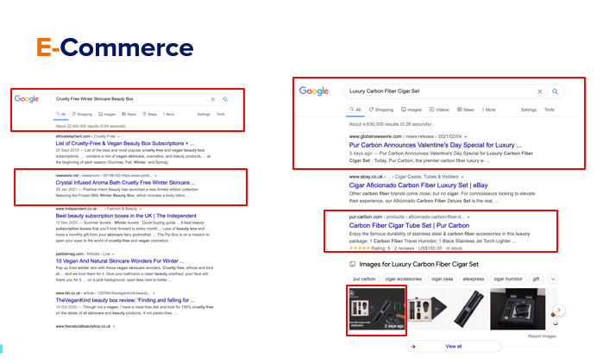Click the Images for Luxury Carbon Fiber Cigar Set heading
The image size is (603, 364).
418,264
